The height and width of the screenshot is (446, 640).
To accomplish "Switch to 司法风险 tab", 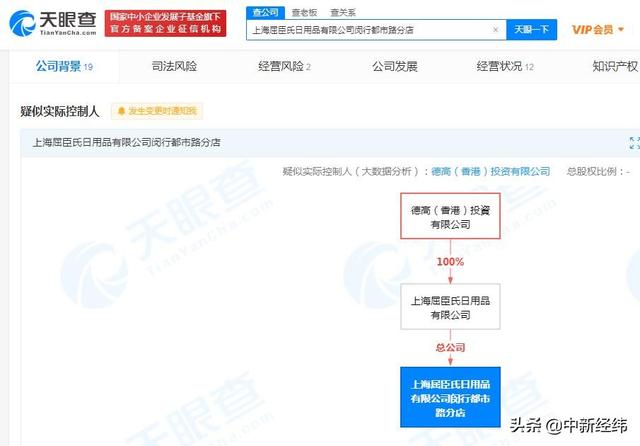I will [x=174, y=66].
